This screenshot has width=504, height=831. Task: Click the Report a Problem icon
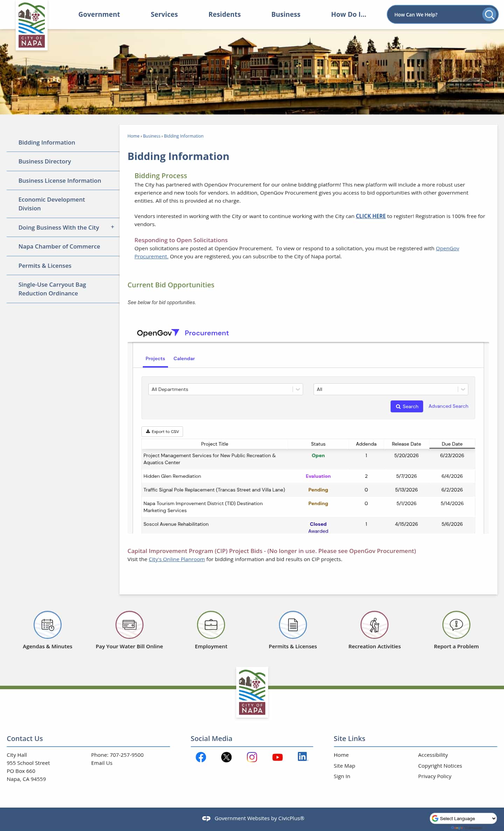click(456, 624)
